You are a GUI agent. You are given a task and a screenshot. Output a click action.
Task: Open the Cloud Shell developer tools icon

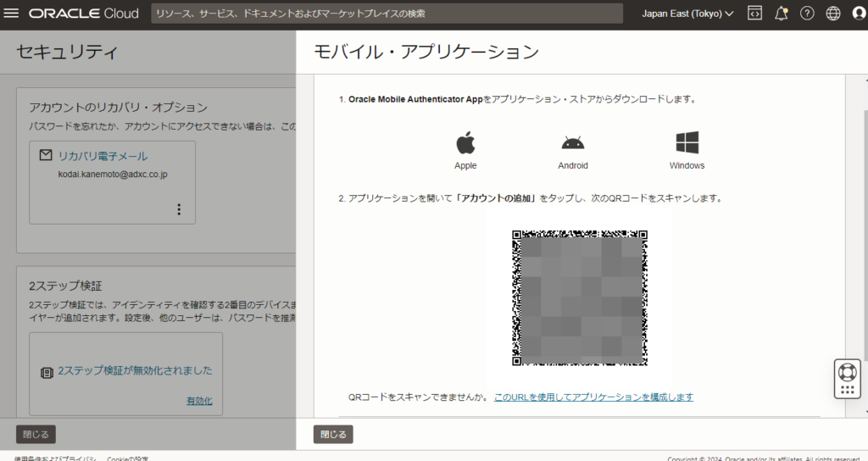[754, 14]
